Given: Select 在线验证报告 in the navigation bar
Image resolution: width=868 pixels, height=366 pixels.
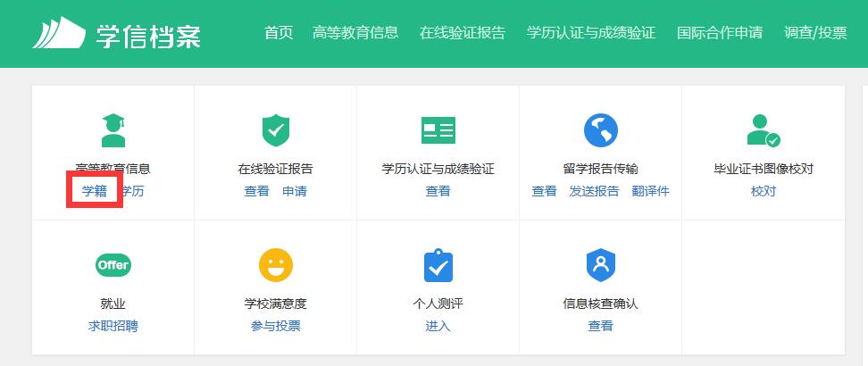Looking at the screenshot, I should point(462,33).
